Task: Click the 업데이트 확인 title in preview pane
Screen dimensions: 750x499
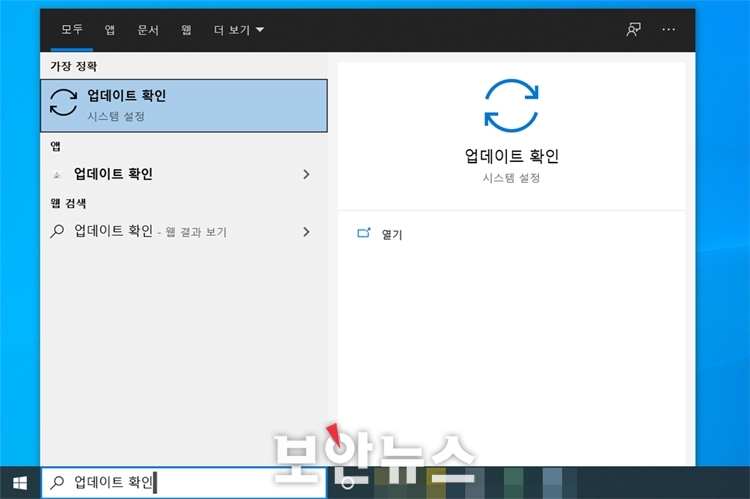Action: click(x=511, y=156)
